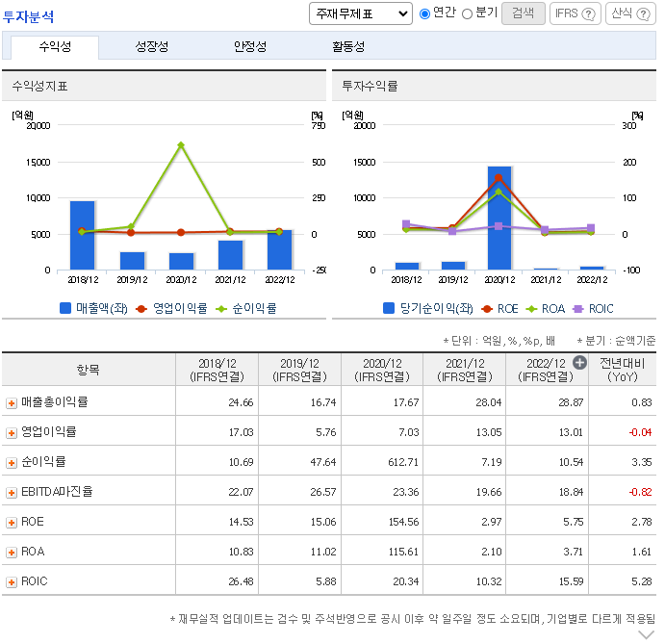The height and width of the screenshot is (644, 665).
Task: Click the value 154.56 in ROE row
Action: (403, 522)
